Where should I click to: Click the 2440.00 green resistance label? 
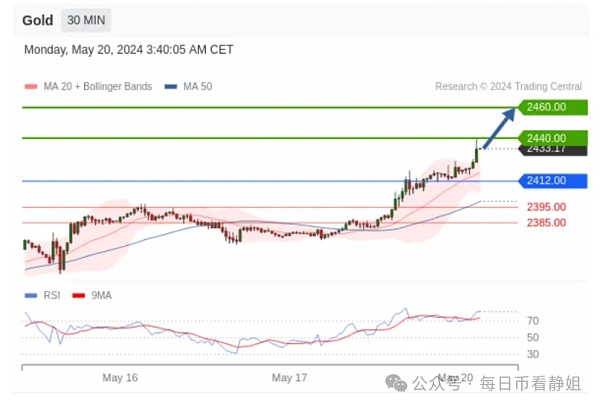point(546,137)
